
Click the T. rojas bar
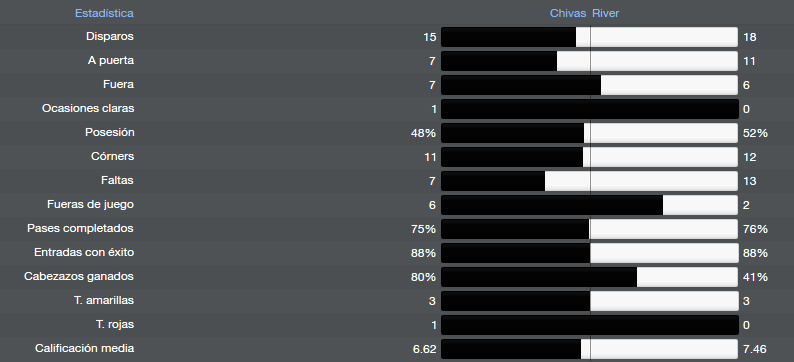pos(589,325)
